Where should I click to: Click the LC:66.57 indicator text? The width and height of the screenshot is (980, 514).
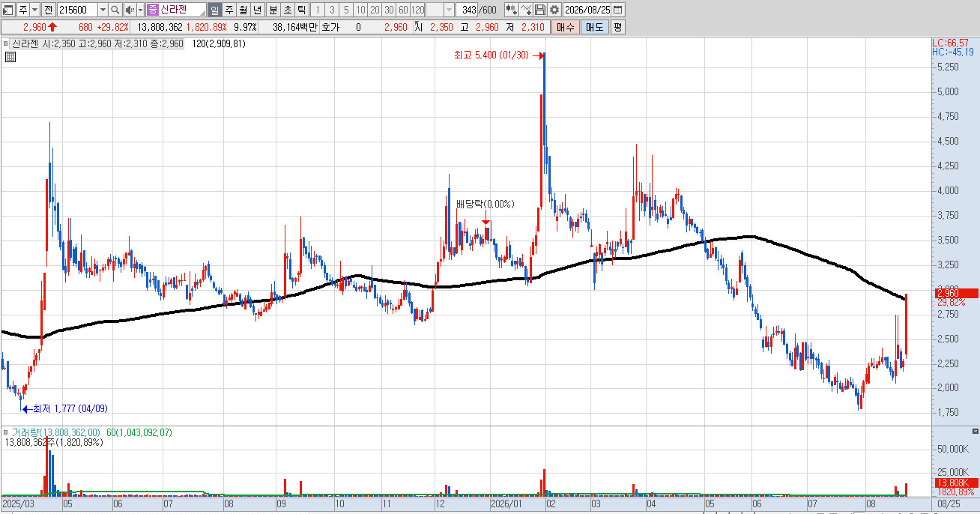click(x=951, y=43)
